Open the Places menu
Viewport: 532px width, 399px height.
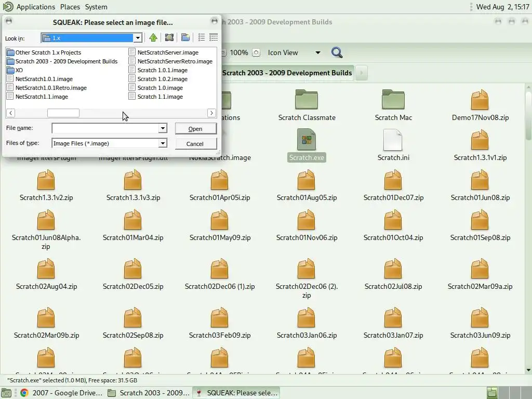(x=70, y=7)
